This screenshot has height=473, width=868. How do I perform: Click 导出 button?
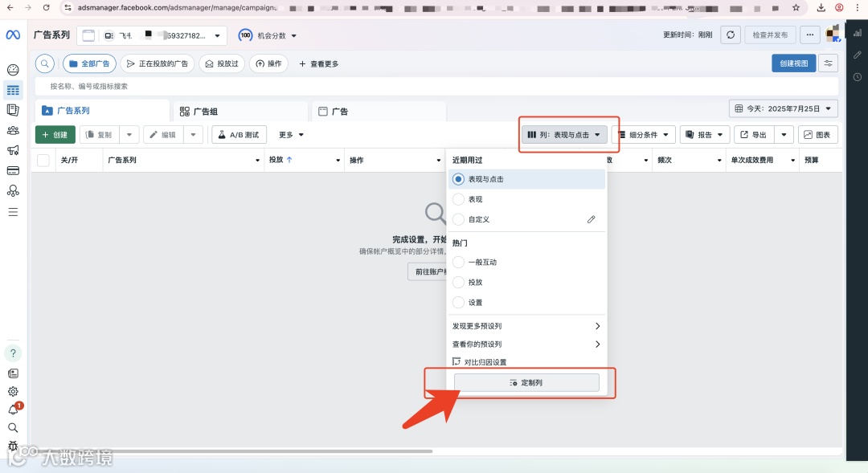point(754,134)
